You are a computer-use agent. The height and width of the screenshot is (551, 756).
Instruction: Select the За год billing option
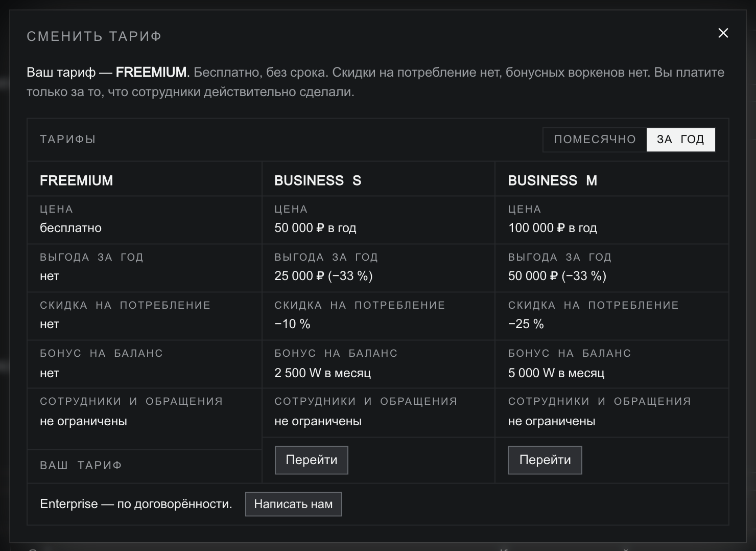coord(681,140)
